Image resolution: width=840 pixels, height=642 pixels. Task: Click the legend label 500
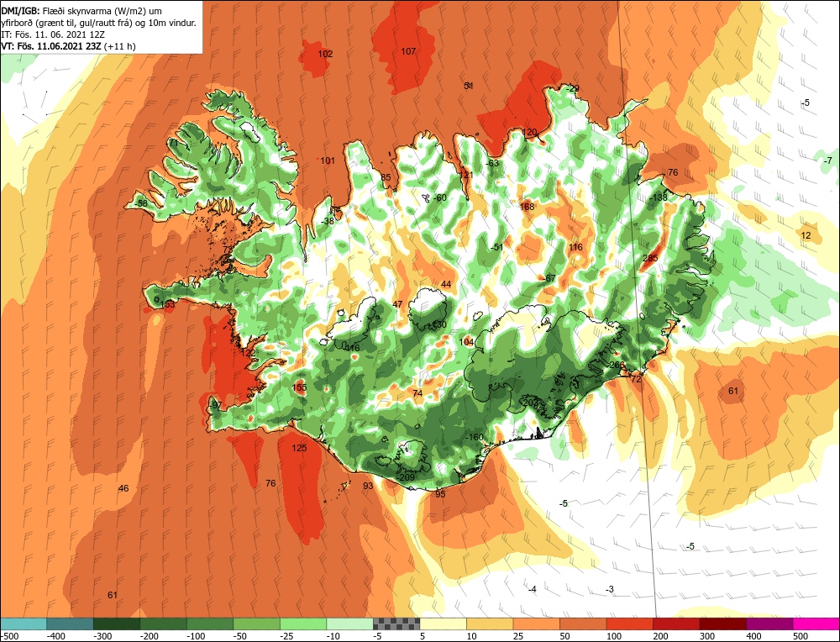pos(801,637)
